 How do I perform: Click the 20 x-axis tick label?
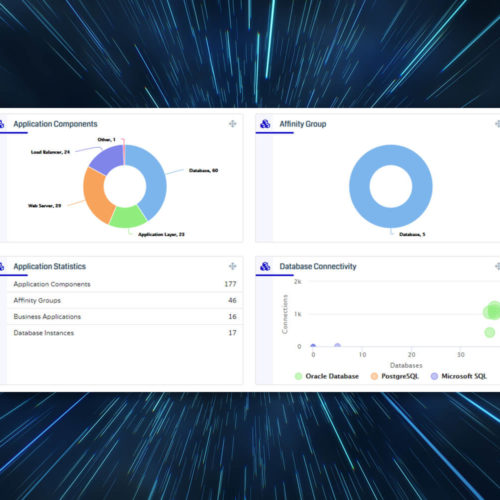pyautogui.click(x=411, y=355)
